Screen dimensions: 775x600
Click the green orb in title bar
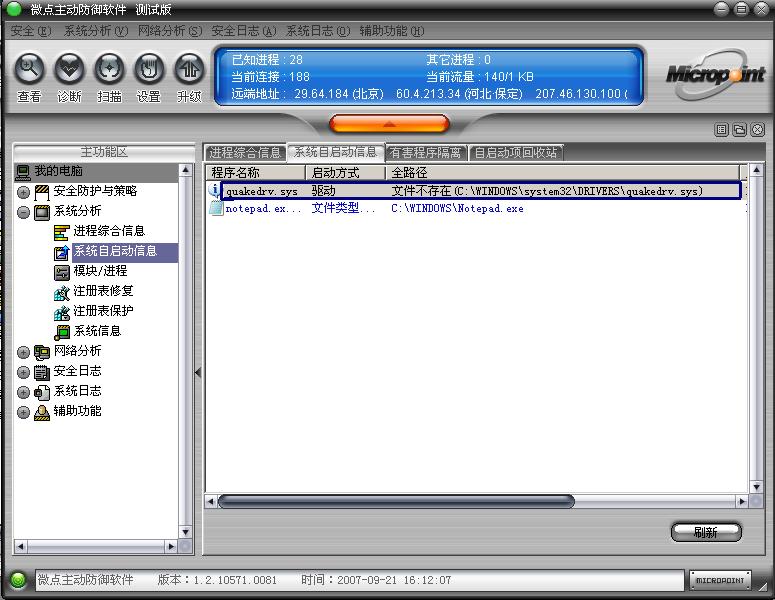coord(14,9)
